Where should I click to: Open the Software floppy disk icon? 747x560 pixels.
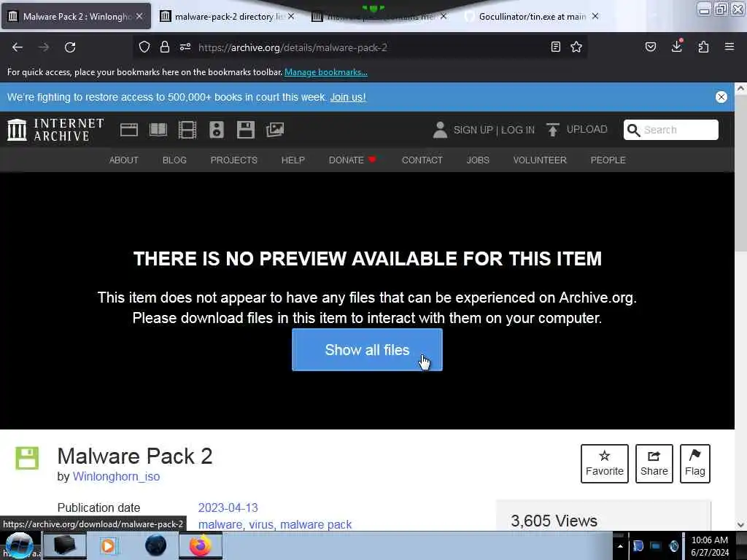[x=246, y=130]
